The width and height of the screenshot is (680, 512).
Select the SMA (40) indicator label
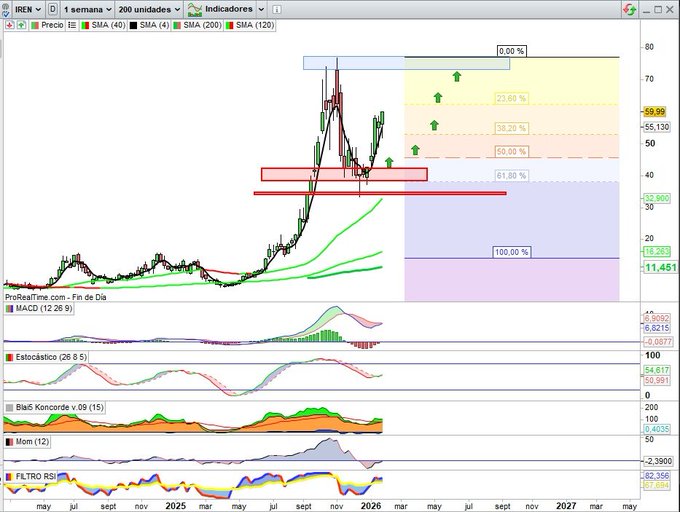[103, 24]
